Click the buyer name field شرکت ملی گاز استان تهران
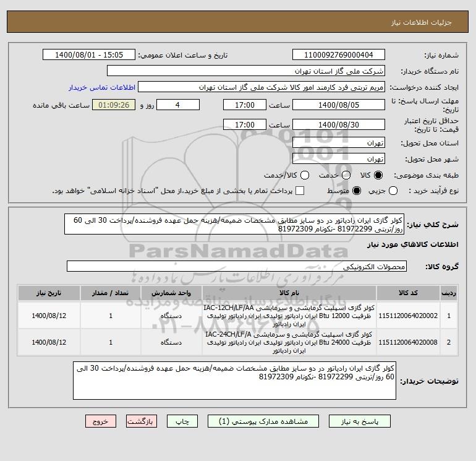The width and height of the screenshot is (476, 461). pos(246,71)
